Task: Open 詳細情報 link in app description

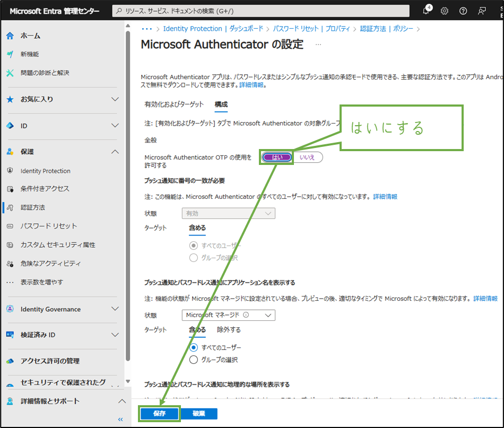Action: click(x=251, y=85)
